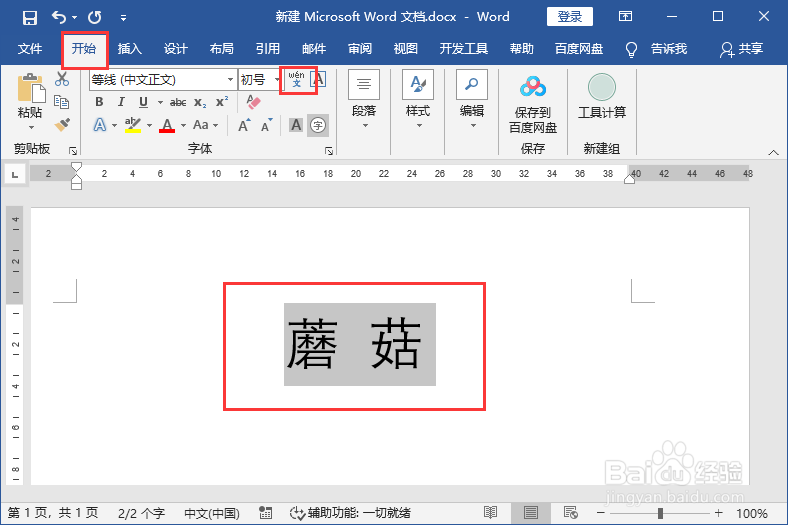This screenshot has width=788, height=525.
Task: Open the Aa change case menu
Action: 205,125
